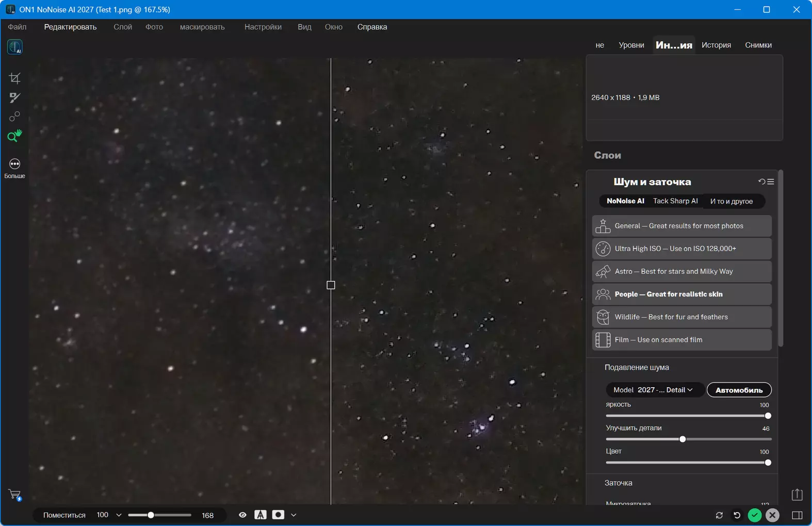Image resolution: width=812 pixels, height=526 pixels.
Task: Switch mode to 'И то и другое'
Action: (x=732, y=201)
